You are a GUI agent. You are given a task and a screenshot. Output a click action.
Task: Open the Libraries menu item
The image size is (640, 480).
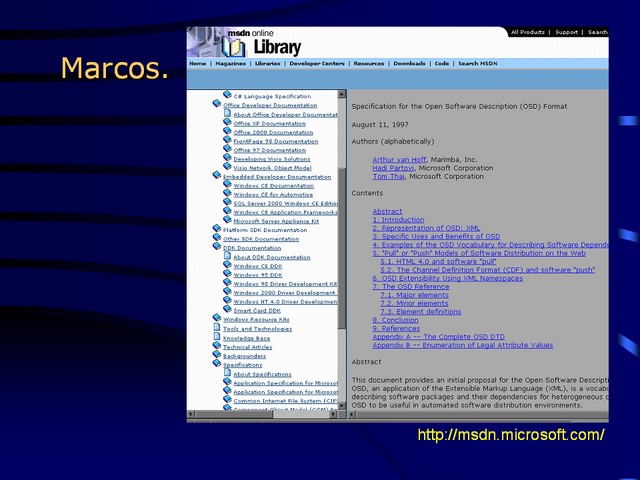pos(267,64)
